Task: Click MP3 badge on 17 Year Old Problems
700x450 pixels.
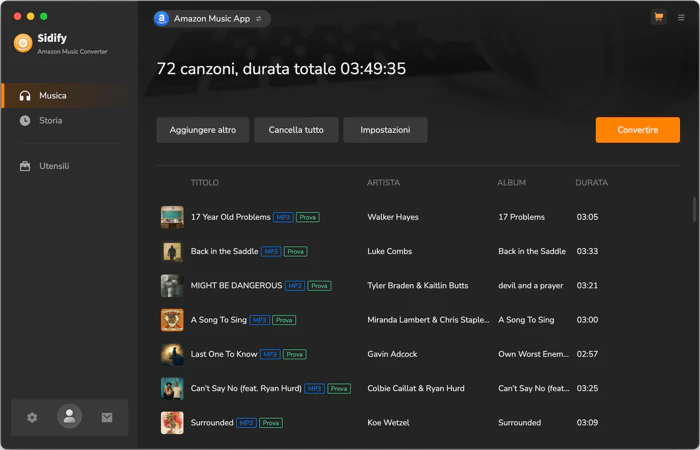Action: (283, 217)
